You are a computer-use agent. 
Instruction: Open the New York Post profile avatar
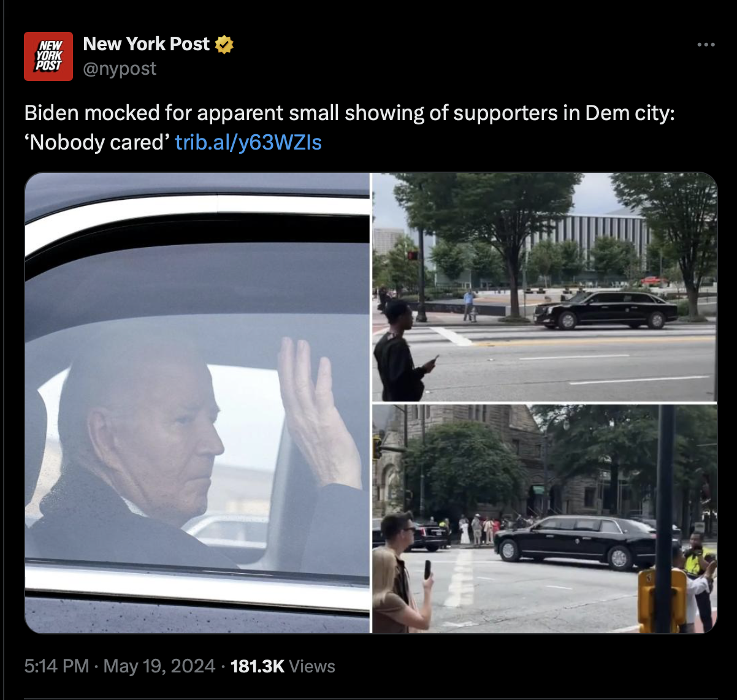[x=48, y=56]
